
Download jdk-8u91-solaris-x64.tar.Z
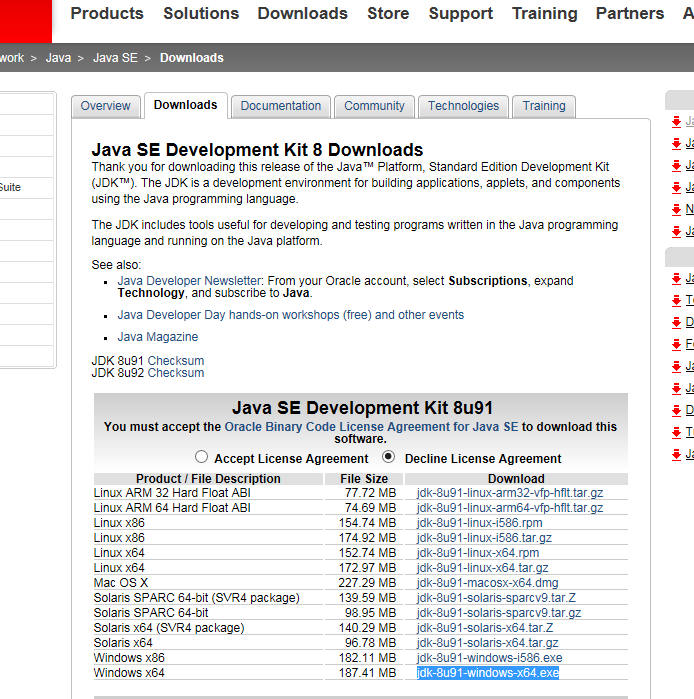click(485, 628)
